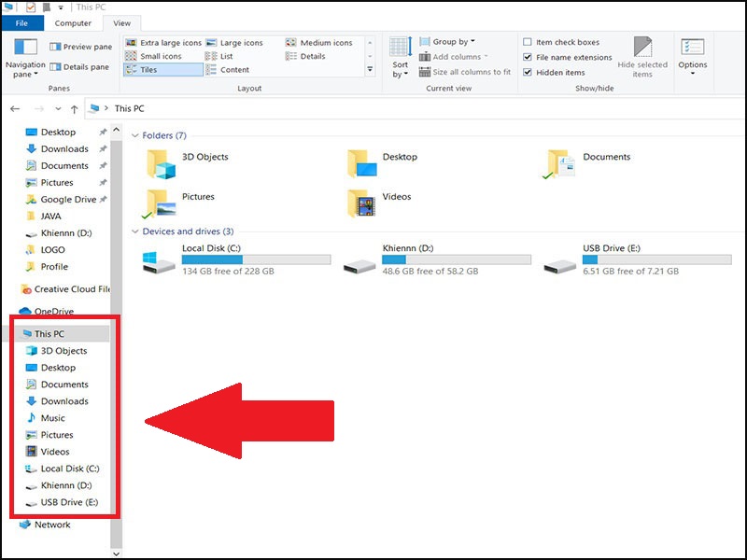Toggle the Hidden items checkbox

(529, 72)
